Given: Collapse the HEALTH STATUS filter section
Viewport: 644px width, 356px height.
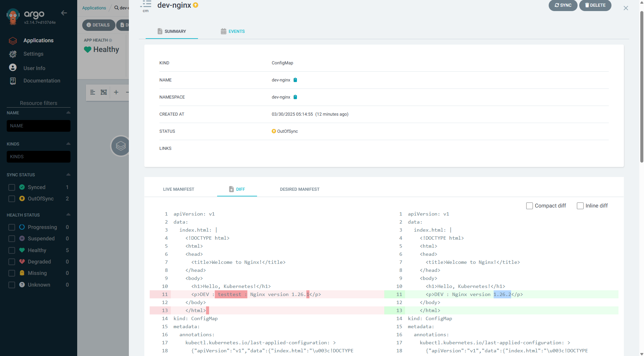Looking at the screenshot, I should 68,215.
